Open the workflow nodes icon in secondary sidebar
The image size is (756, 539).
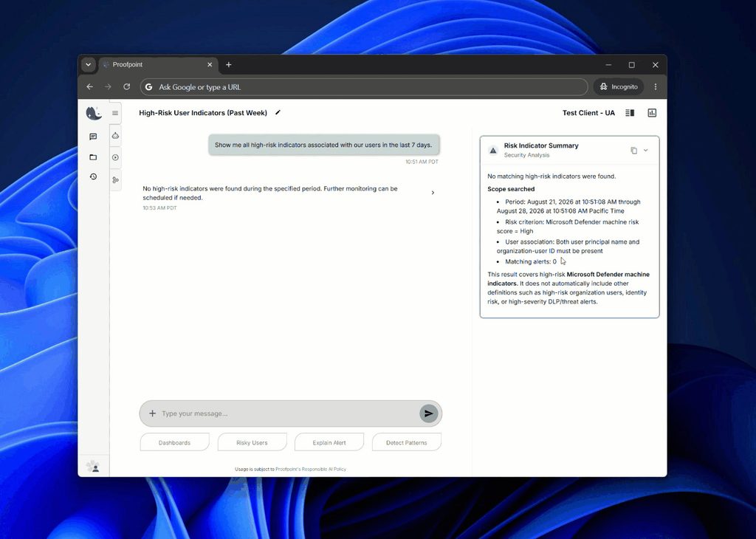pos(115,180)
